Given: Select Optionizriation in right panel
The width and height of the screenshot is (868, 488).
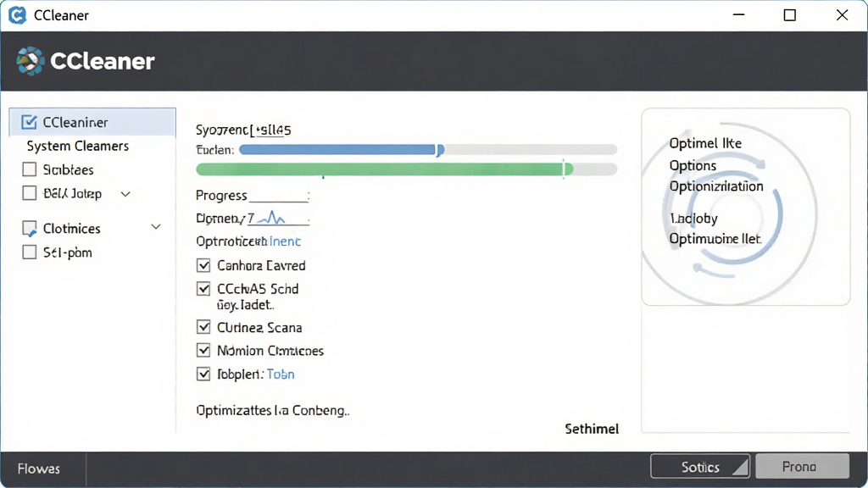Looking at the screenshot, I should [x=716, y=186].
